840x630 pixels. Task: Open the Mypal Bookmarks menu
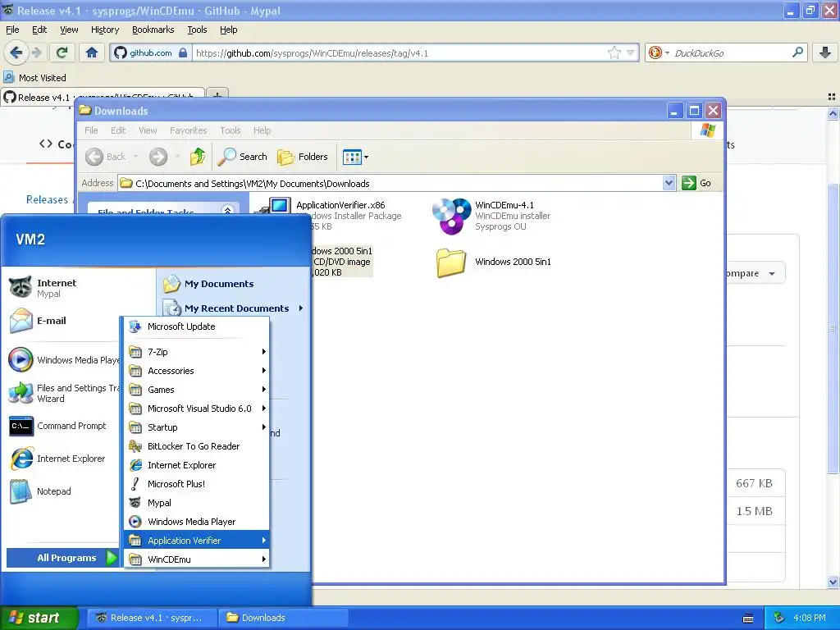(x=153, y=30)
